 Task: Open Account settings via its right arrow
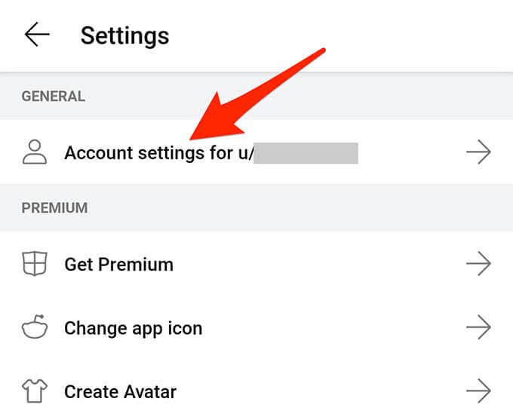[478, 152]
